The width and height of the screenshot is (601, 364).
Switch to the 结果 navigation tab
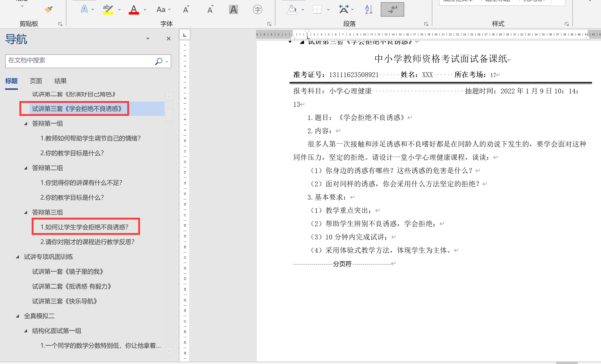point(60,81)
